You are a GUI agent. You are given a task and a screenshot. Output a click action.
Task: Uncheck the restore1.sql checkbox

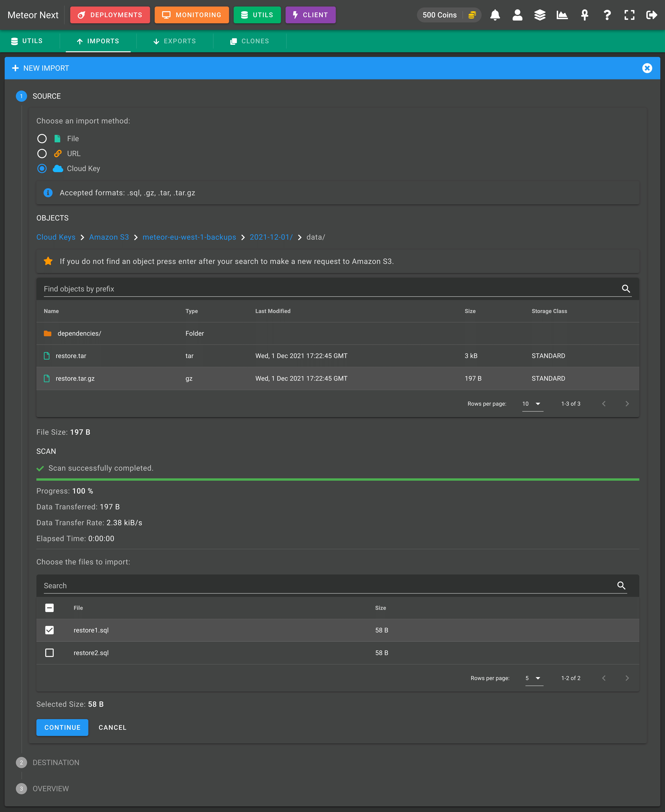pyautogui.click(x=49, y=630)
